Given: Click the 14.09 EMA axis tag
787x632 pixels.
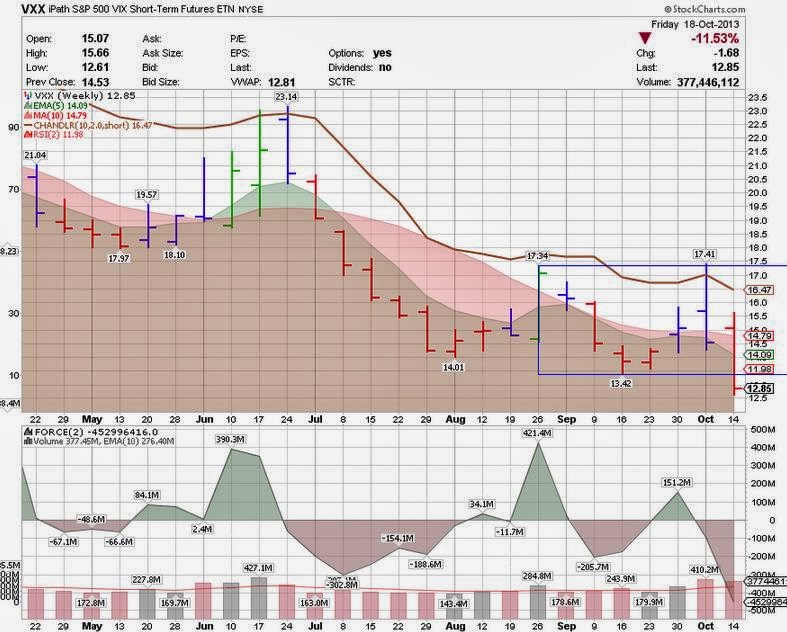Looking at the screenshot, I should pyautogui.click(x=759, y=355).
